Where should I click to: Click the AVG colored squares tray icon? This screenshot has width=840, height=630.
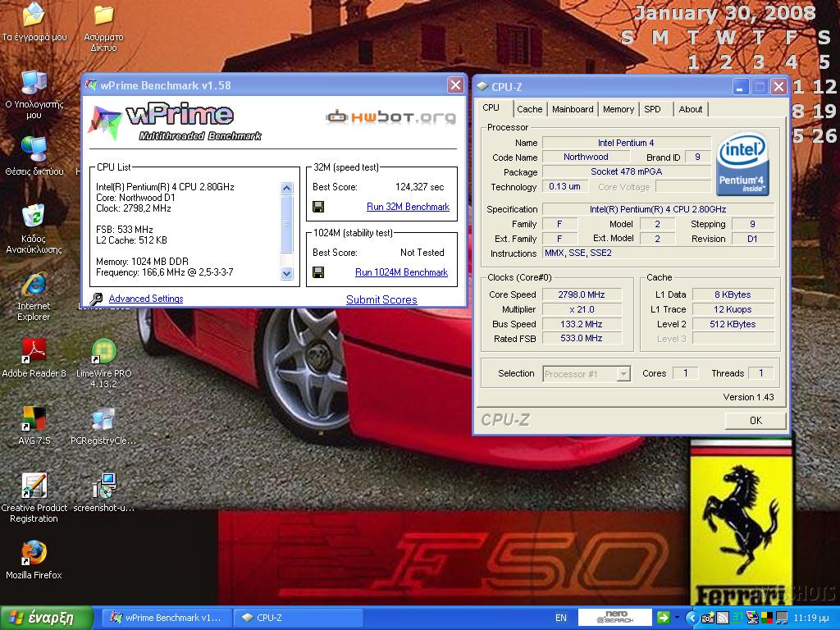pos(767,619)
